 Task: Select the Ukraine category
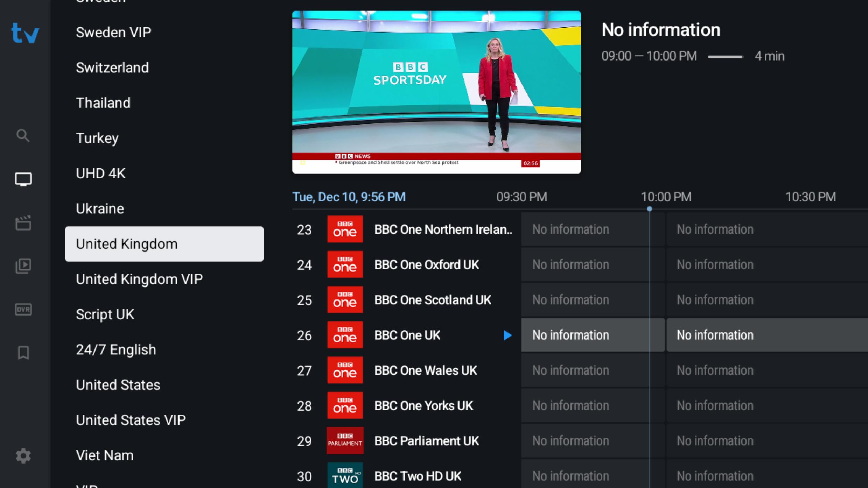pyautogui.click(x=164, y=209)
